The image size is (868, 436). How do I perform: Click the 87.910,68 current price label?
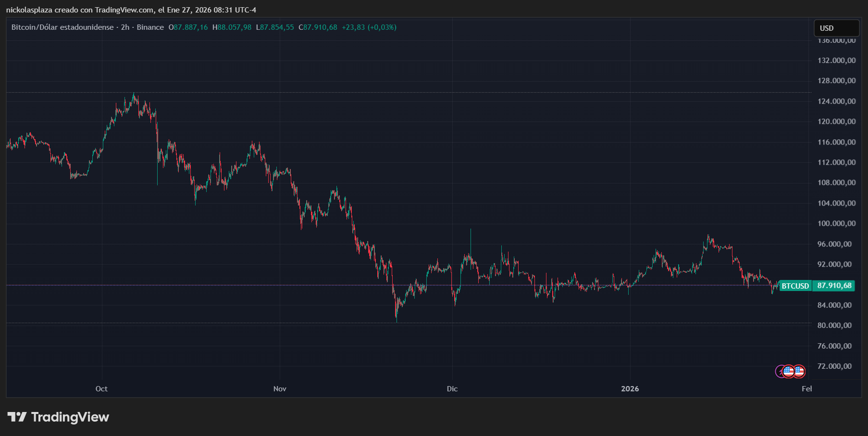click(834, 286)
